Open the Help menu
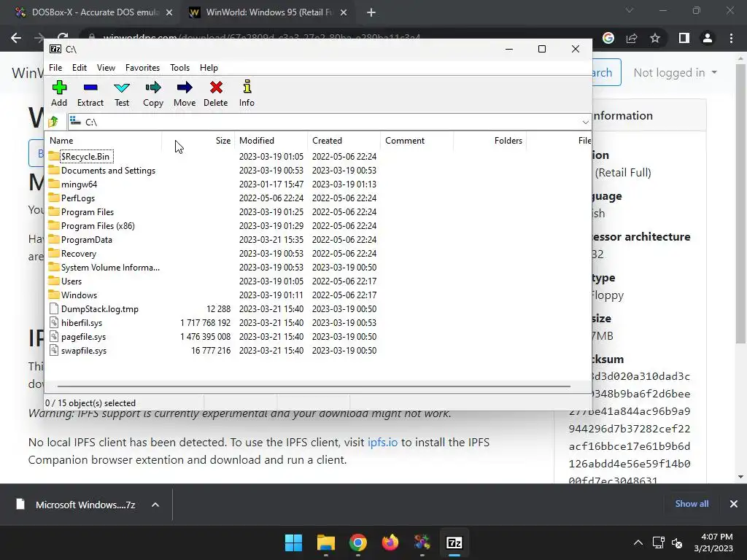Screen dimensions: 747x560 pyautogui.click(x=209, y=68)
